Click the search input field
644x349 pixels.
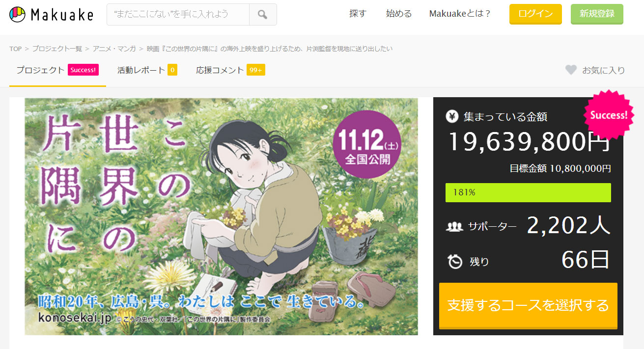click(178, 15)
